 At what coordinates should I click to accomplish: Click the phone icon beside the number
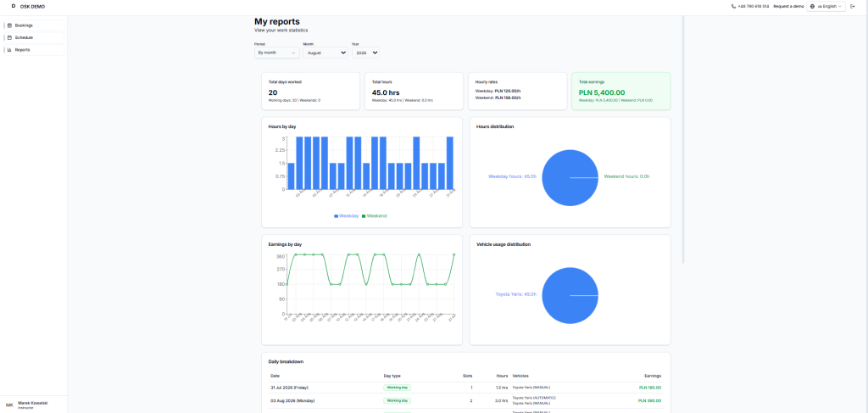click(x=733, y=7)
